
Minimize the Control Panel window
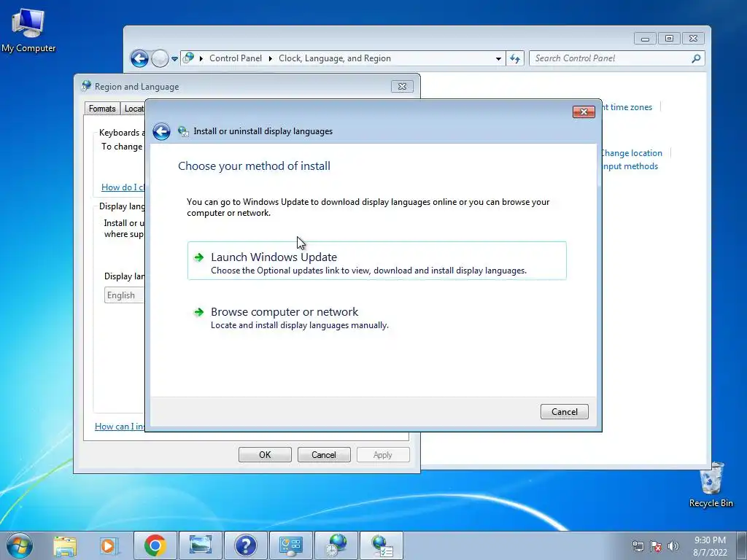(x=645, y=39)
